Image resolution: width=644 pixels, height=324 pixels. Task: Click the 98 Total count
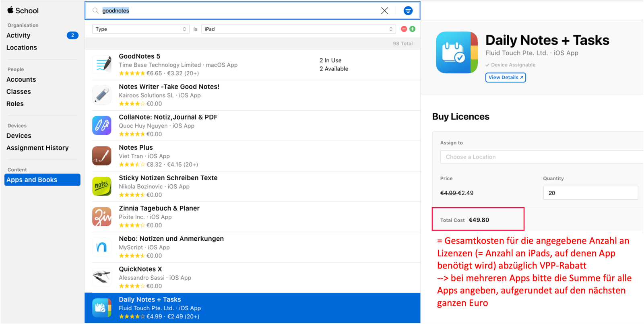[403, 43]
